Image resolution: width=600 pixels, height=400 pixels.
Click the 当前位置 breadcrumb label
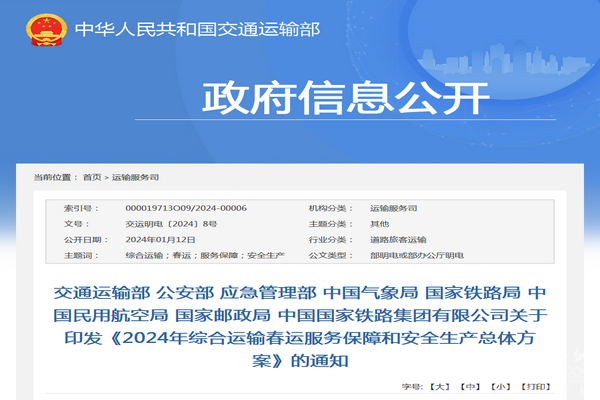point(54,177)
